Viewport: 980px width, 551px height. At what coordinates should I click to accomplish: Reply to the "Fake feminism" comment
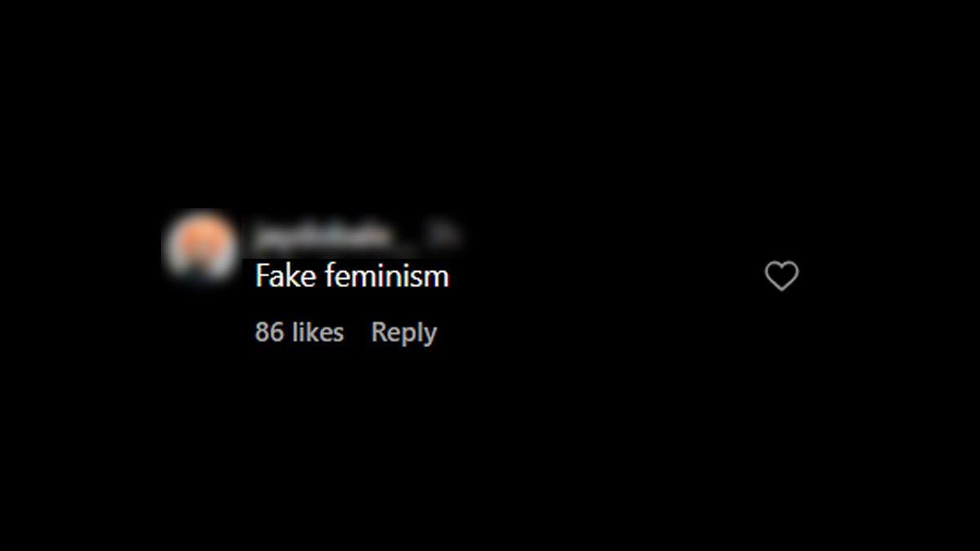click(403, 333)
